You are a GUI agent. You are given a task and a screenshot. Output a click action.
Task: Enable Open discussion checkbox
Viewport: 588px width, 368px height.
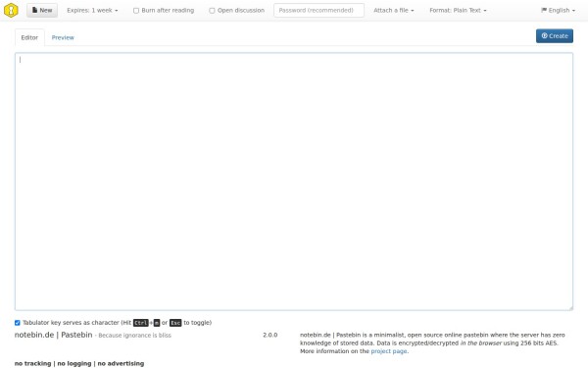212,11
